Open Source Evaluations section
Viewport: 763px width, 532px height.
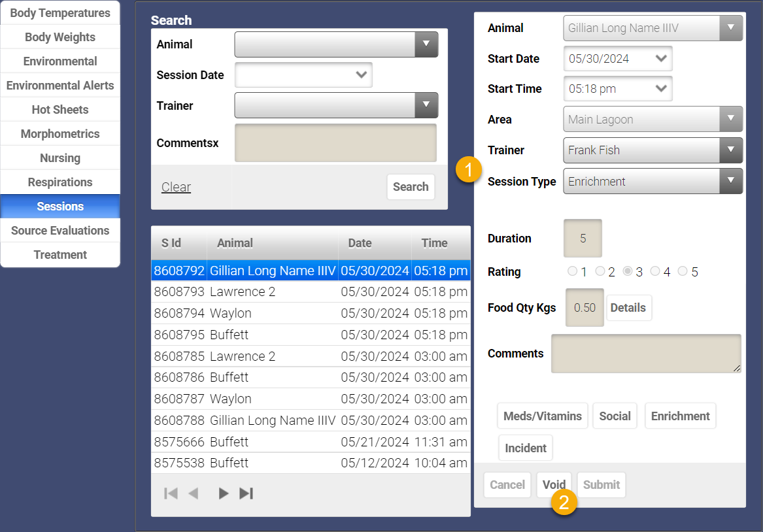(x=60, y=231)
